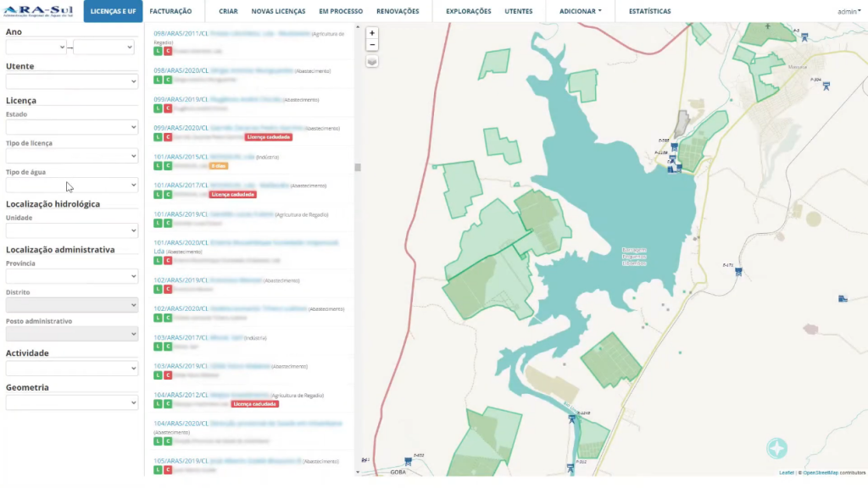Zoom out on the map
Image resolution: width=868 pixels, height=488 pixels.
[372, 45]
